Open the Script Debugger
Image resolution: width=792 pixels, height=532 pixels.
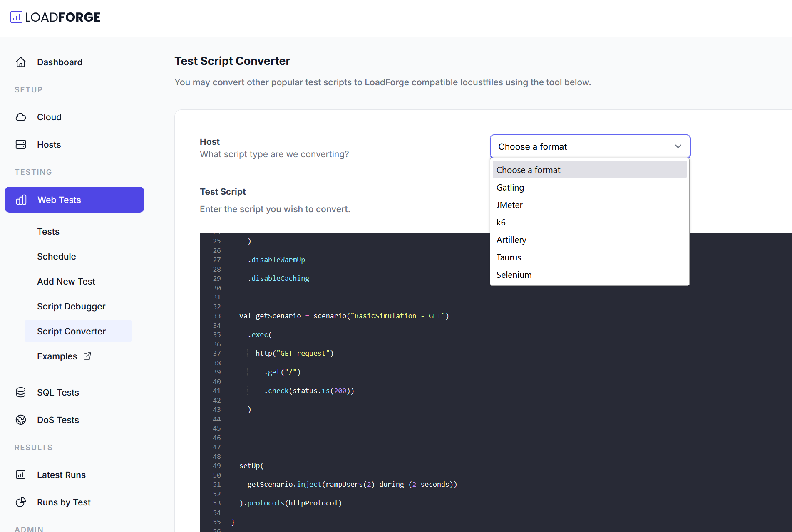click(x=71, y=306)
